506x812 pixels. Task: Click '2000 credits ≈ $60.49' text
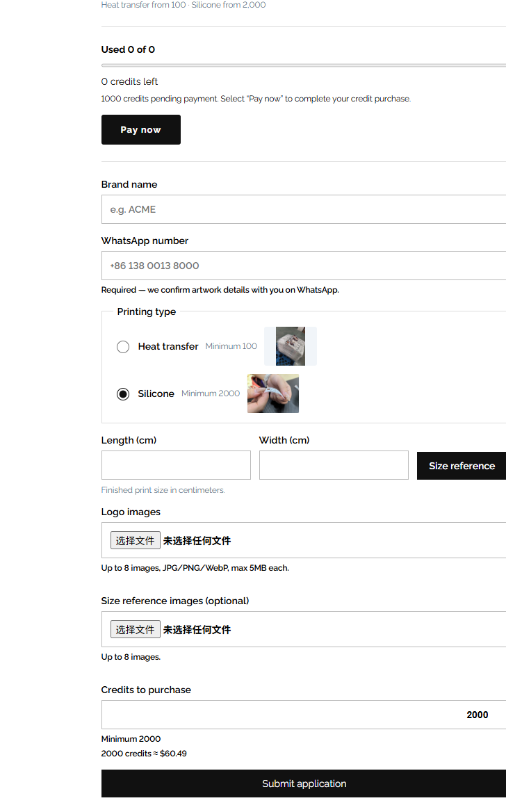click(x=144, y=754)
